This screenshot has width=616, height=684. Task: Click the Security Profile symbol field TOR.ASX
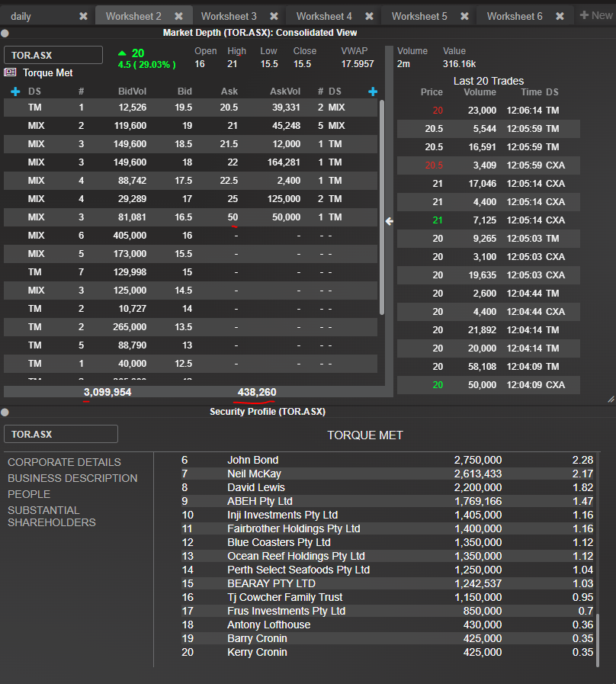[x=61, y=434]
